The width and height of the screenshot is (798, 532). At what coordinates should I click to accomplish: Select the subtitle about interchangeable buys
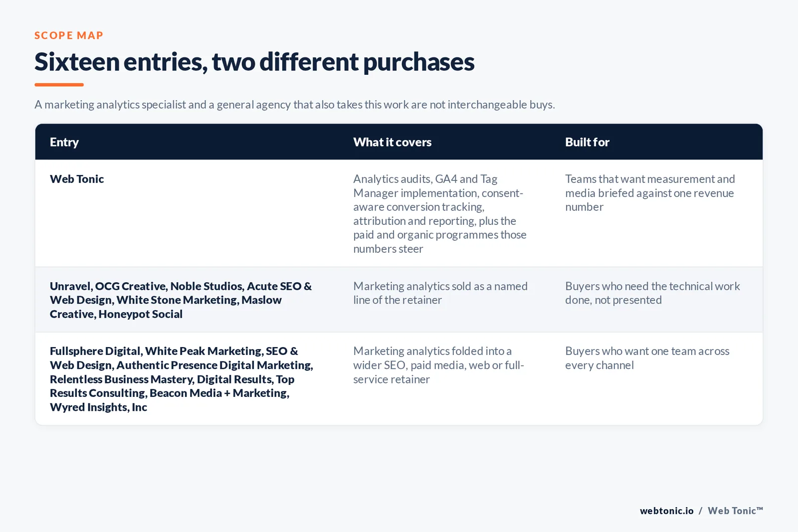[295, 105]
